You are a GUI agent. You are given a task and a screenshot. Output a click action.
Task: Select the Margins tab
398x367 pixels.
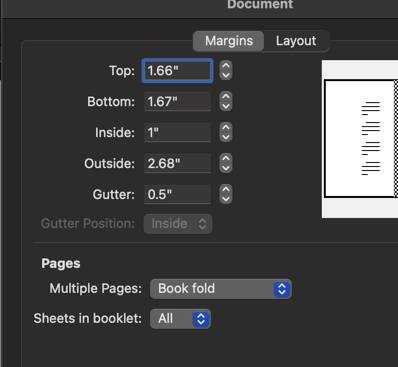229,41
